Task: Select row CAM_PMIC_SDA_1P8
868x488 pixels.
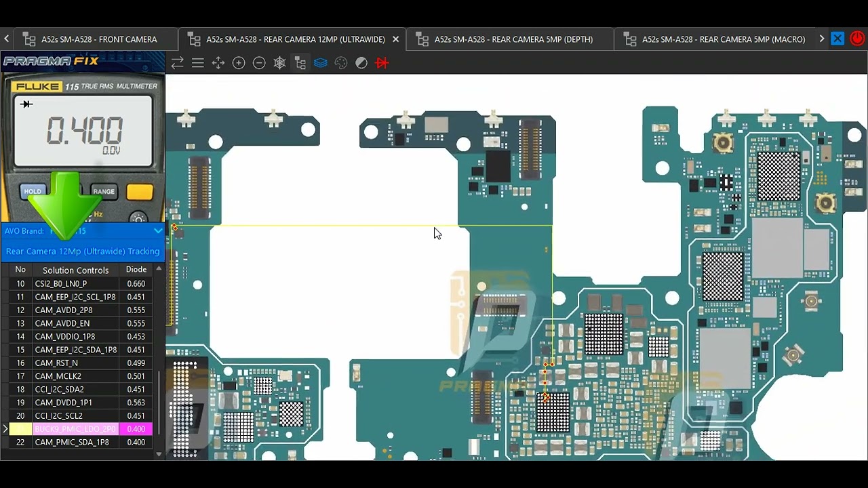Action: tap(81, 443)
